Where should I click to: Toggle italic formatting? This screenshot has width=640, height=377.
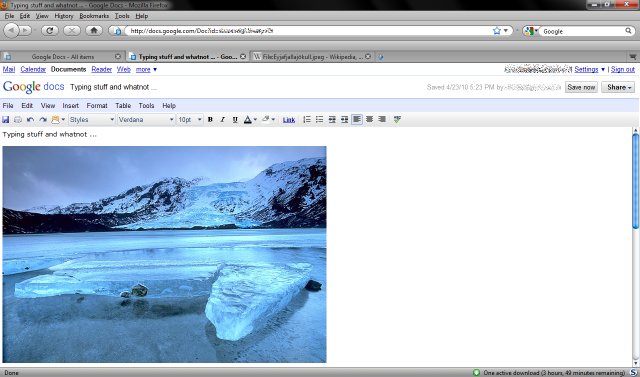222,120
